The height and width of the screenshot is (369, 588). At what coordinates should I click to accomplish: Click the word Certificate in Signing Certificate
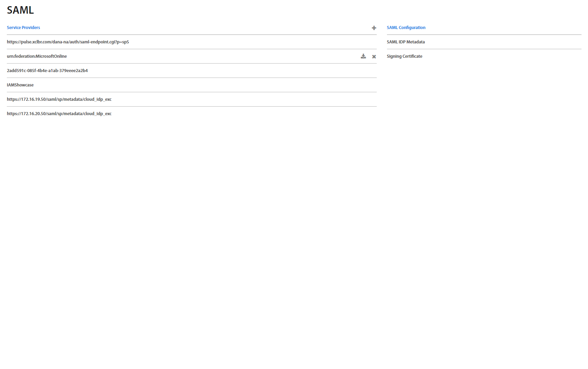[x=412, y=56]
